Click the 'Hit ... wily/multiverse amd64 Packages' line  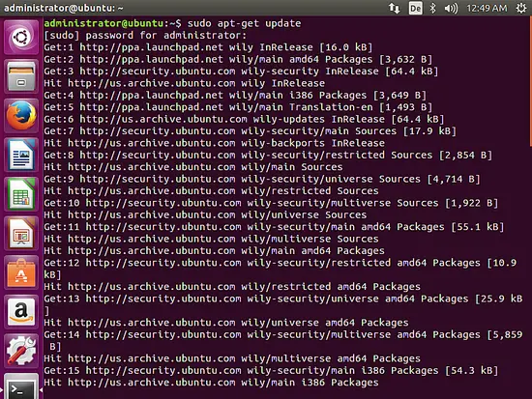pos(232,358)
